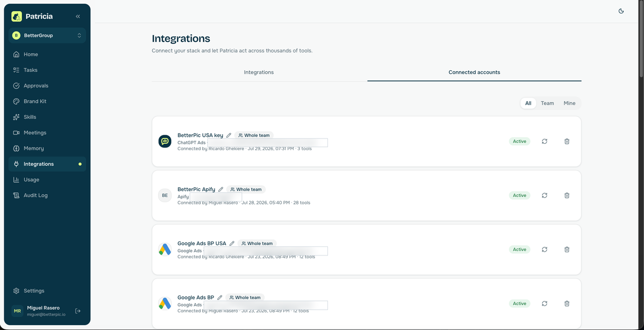Refresh Google Ads BP connection
Image resolution: width=644 pixels, height=330 pixels.
coord(545,304)
